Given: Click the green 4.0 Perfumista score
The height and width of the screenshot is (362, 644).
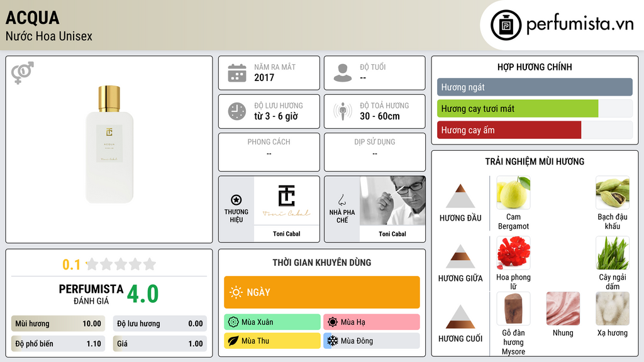Looking at the screenshot, I should tap(143, 294).
